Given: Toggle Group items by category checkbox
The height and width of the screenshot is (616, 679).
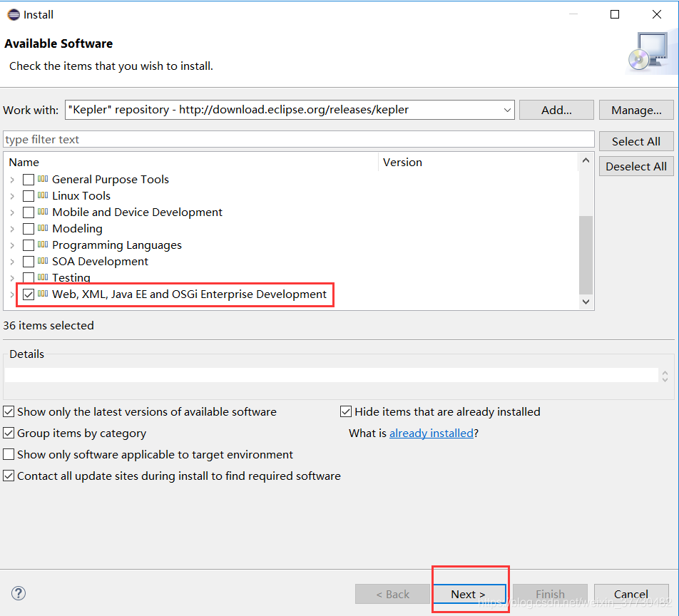Looking at the screenshot, I should [9, 433].
